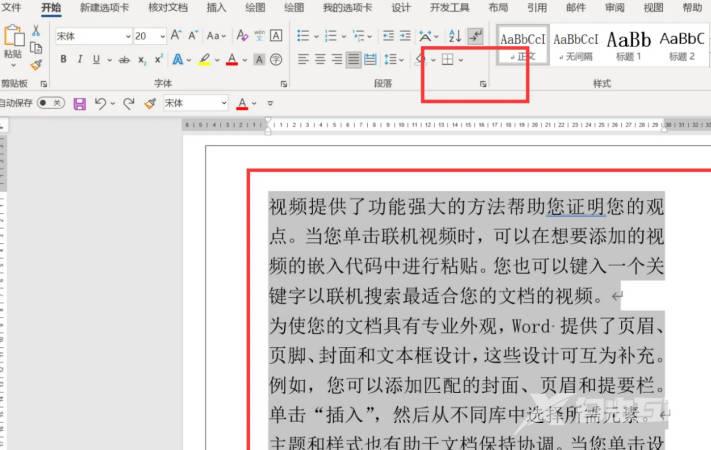This screenshot has width=711, height=450.
Task: Open the Font group dialog launcher
Action: (284, 84)
